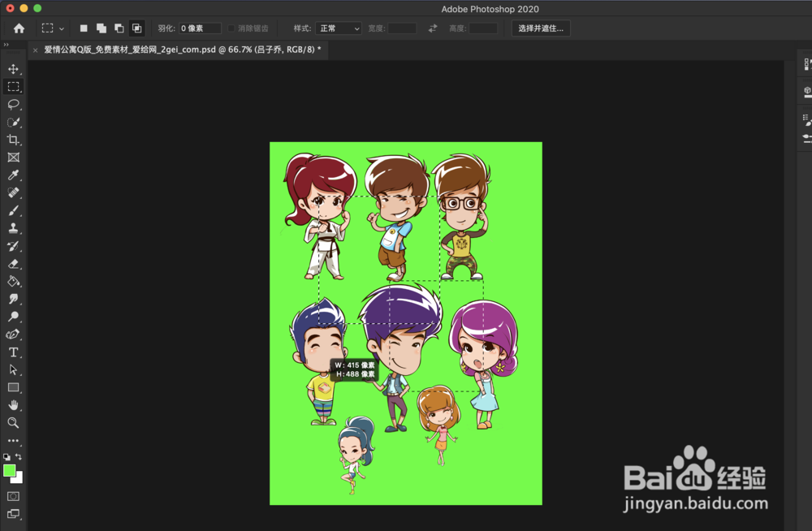Switch to the 爱情公寓Q版 document tab

tap(182, 50)
